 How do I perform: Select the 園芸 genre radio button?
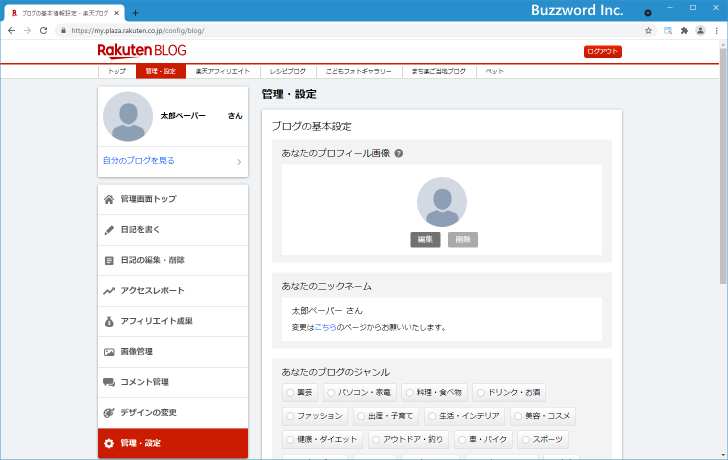tap(290, 393)
